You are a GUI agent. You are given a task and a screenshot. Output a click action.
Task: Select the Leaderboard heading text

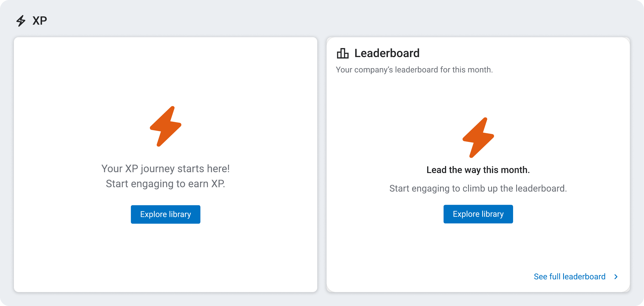click(387, 53)
